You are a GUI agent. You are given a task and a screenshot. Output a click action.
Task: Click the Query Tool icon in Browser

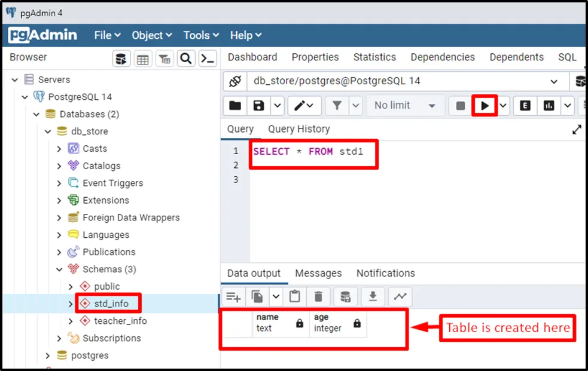tap(122, 59)
